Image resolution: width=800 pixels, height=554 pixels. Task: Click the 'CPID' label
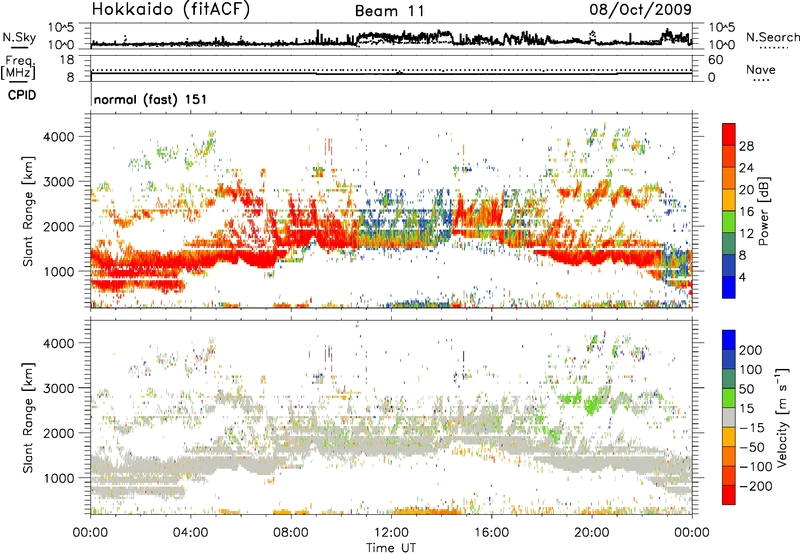pyautogui.click(x=22, y=95)
